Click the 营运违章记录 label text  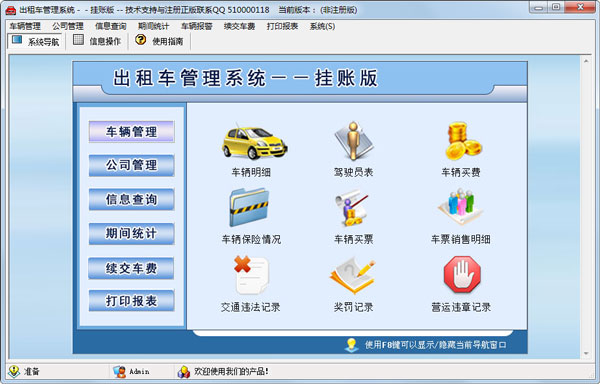[461, 307]
